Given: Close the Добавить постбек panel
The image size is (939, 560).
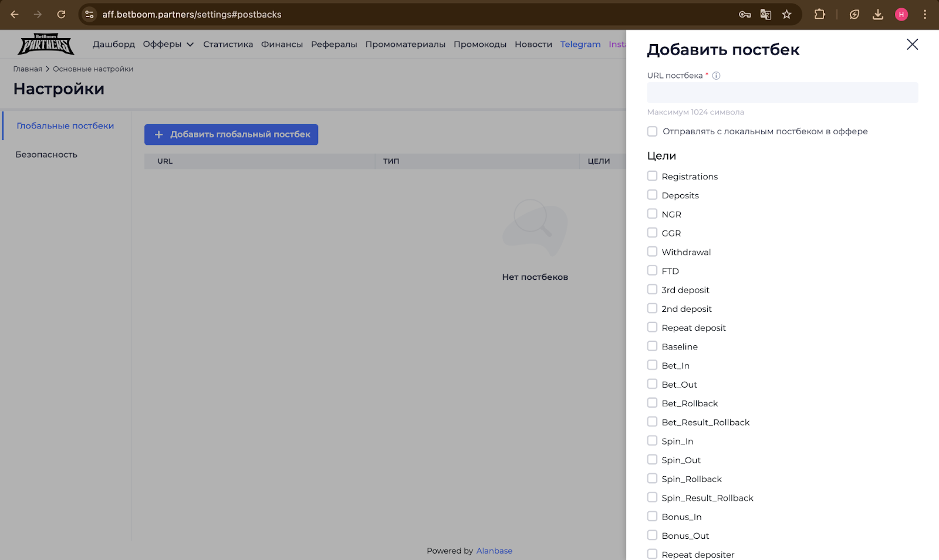Looking at the screenshot, I should click(x=912, y=45).
